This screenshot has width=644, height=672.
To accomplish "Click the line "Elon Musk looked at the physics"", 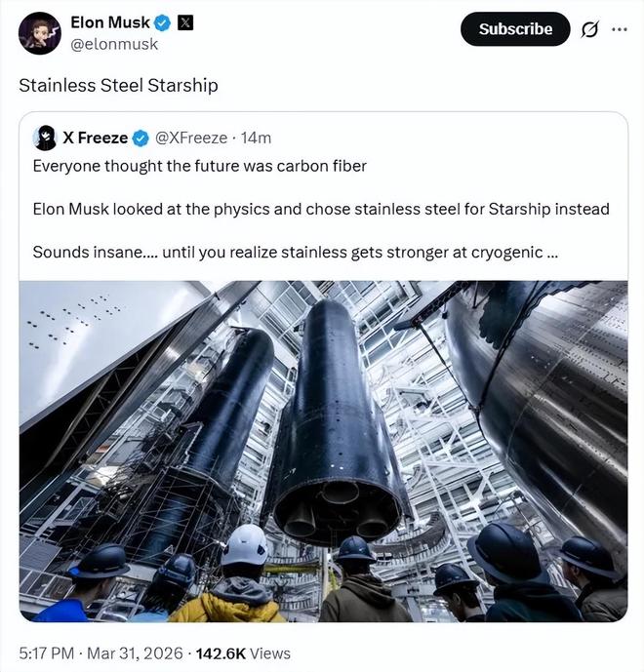I will tap(320, 209).
